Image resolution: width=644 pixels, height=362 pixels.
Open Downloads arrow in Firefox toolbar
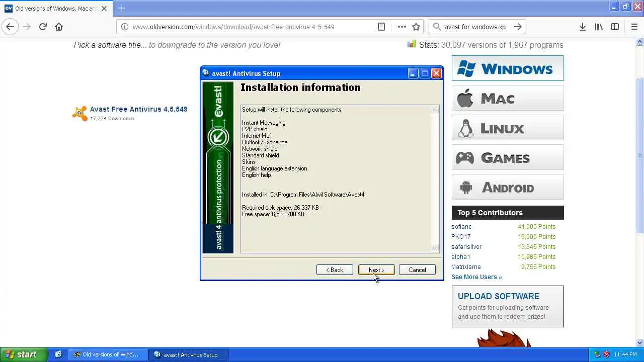tap(583, 27)
